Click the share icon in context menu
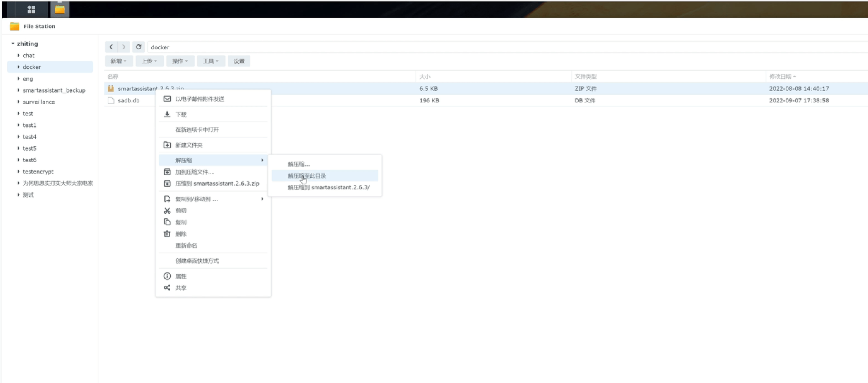Viewport: 868px width, 383px height. click(167, 288)
